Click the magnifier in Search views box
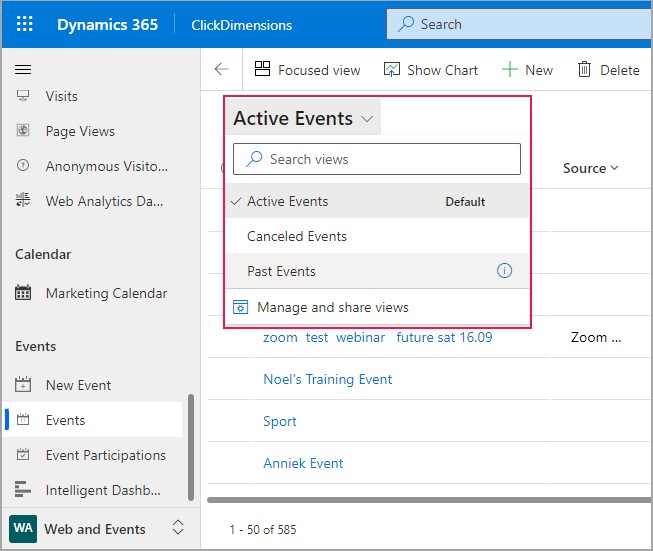 (x=254, y=159)
